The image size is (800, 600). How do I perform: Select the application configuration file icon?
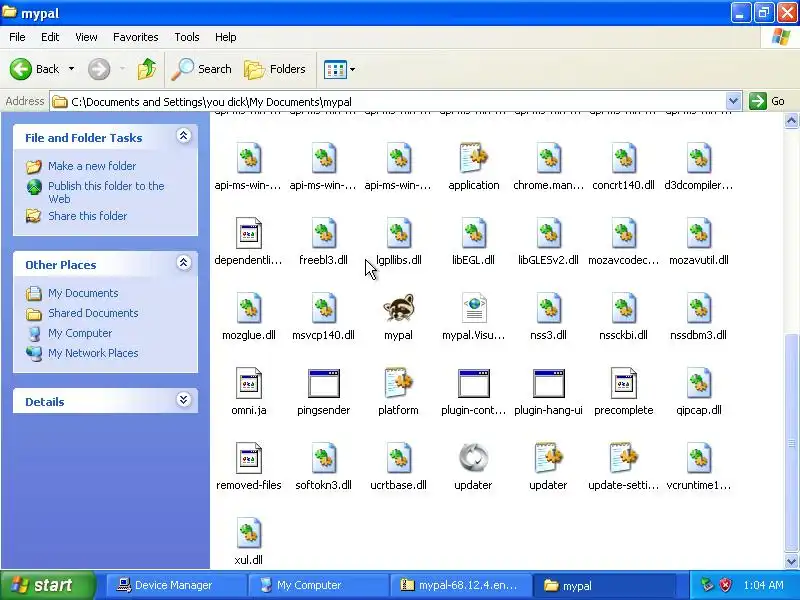pos(473,158)
